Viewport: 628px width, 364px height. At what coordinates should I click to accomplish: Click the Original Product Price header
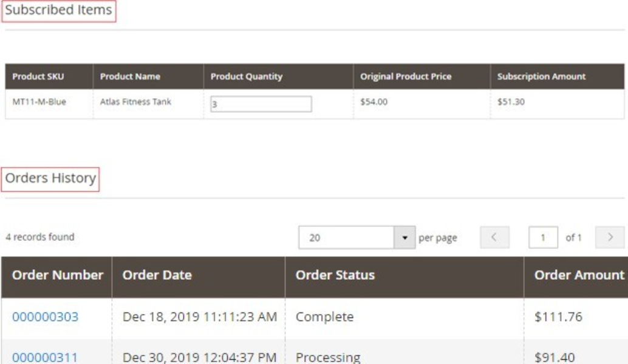click(405, 77)
